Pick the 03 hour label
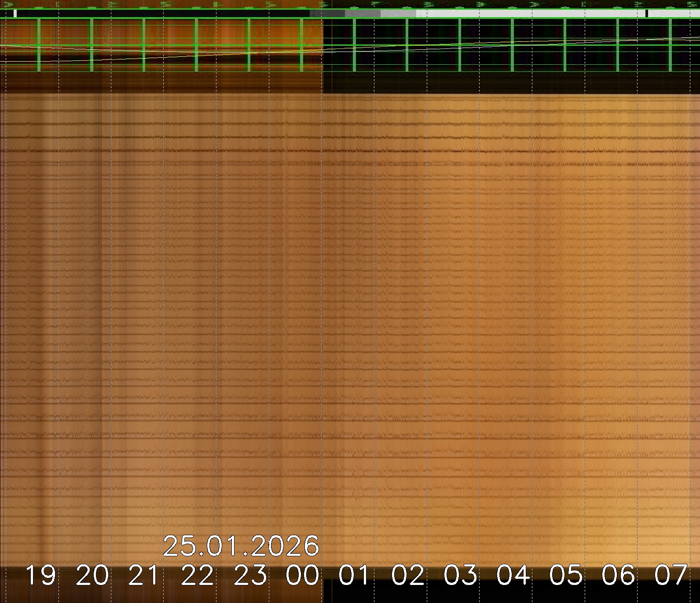The width and height of the screenshot is (700, 603). tap(460, 575)
